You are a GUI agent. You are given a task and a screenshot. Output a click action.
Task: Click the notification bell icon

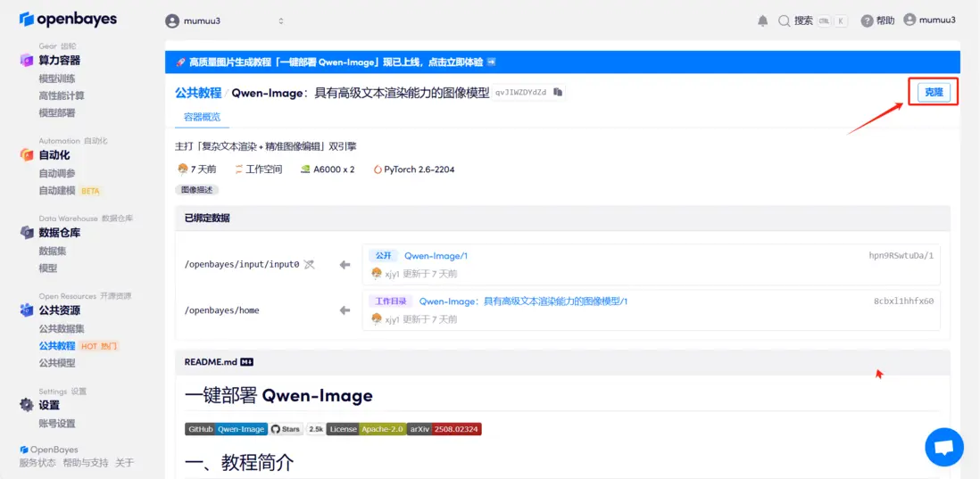(x=762, y=21)
